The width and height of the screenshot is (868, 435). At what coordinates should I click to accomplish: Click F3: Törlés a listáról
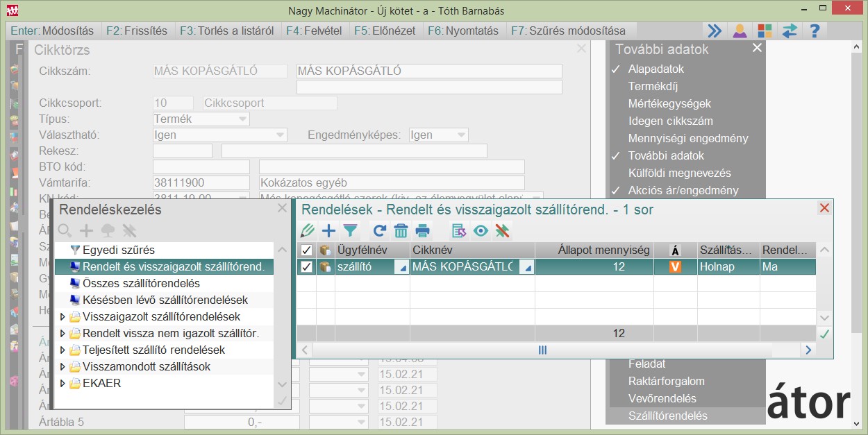227,31
